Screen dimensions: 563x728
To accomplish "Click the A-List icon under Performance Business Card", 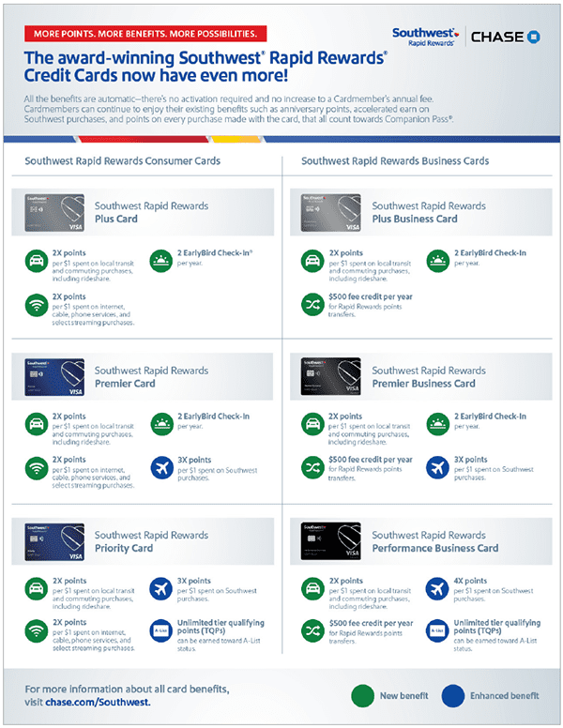I will [437, 630].
